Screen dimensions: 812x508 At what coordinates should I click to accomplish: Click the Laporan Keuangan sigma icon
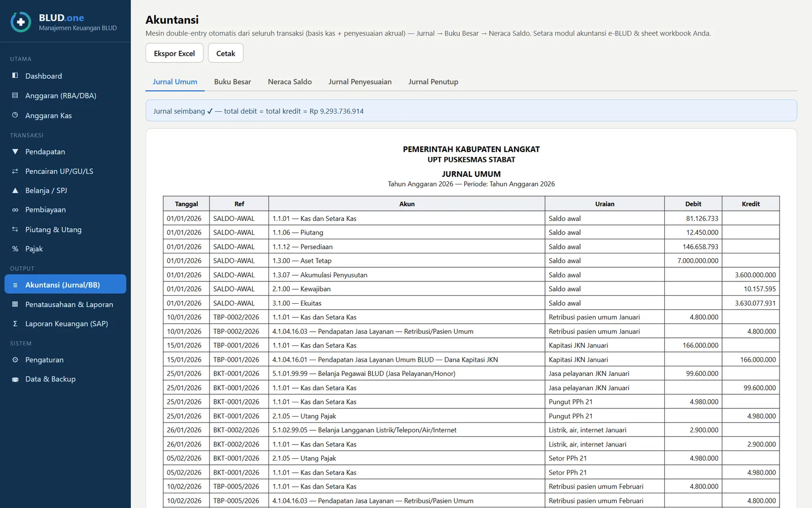(15, 324)
